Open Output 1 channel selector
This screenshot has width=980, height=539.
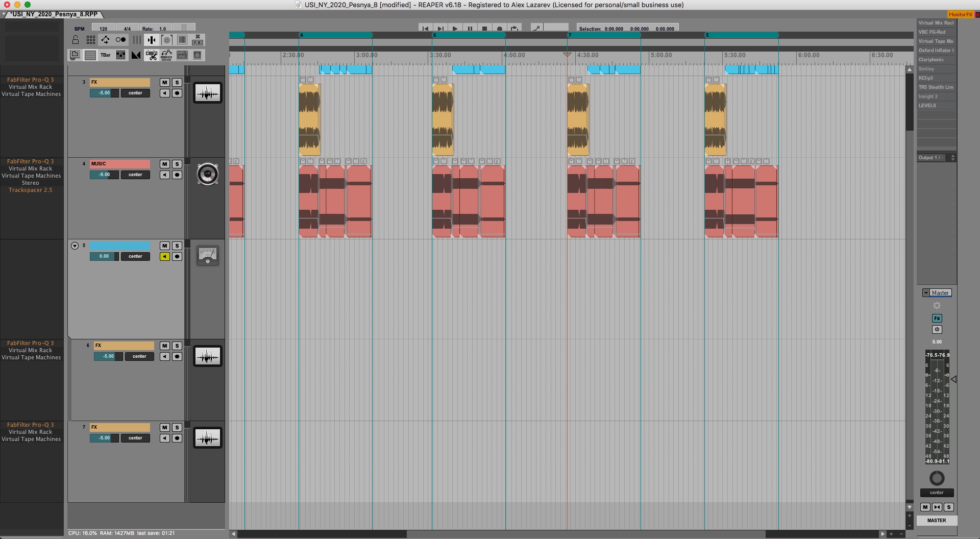tap(936, 158)
